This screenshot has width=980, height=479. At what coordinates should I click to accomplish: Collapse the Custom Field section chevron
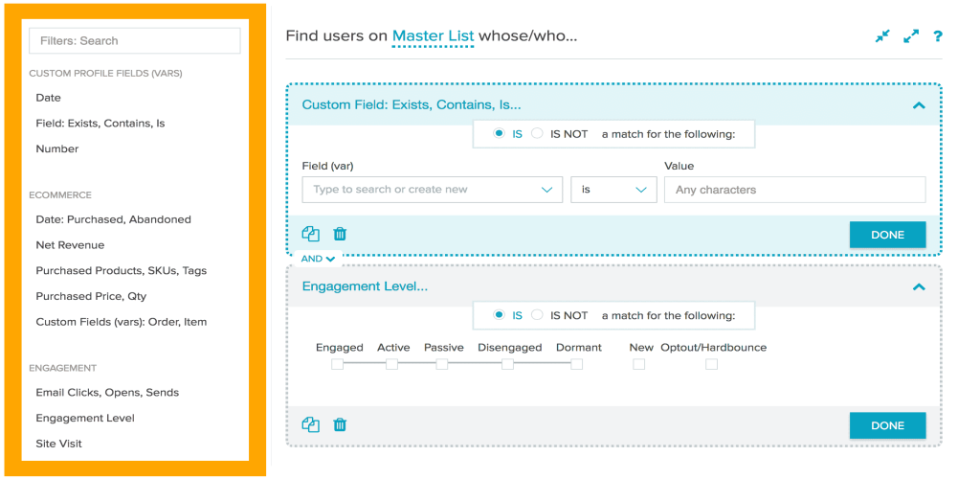(919, 105)
